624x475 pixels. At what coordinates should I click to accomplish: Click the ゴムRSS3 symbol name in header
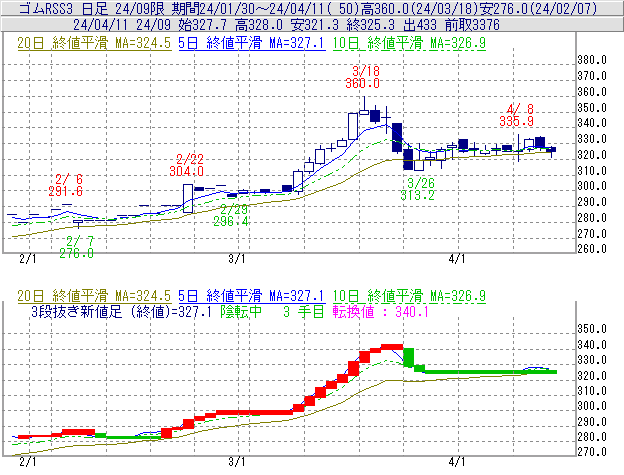(48, 8)
